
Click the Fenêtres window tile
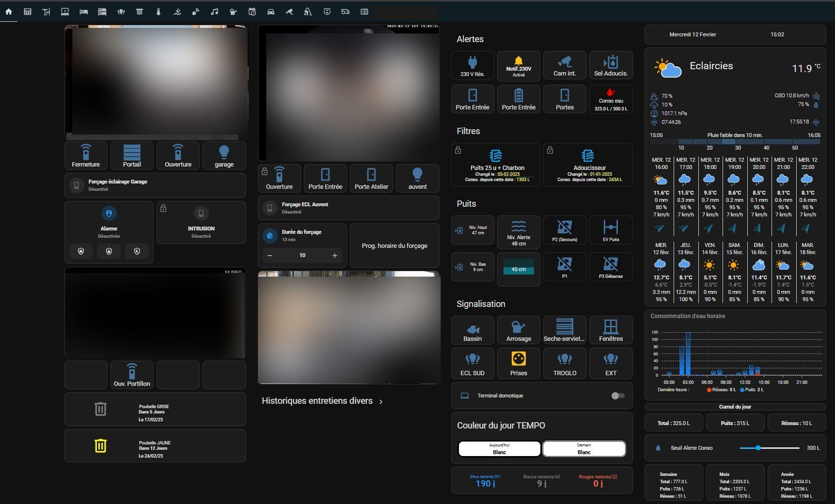pos(611,330)
